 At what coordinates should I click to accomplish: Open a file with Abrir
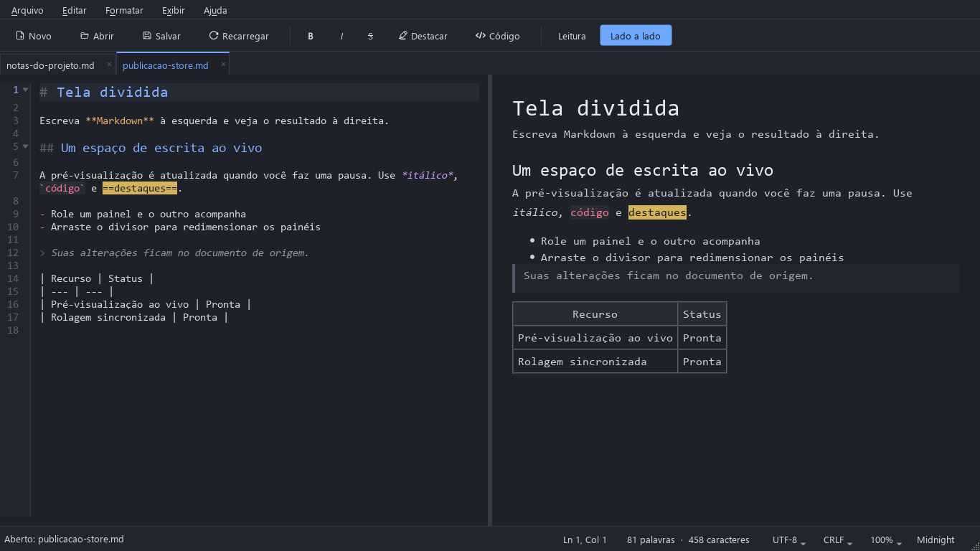[x=97, y=36]
